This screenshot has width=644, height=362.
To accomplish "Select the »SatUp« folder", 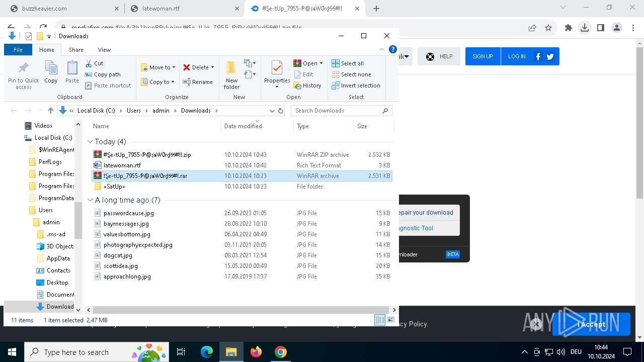I will pyautogui.click(x=242, y=187).
